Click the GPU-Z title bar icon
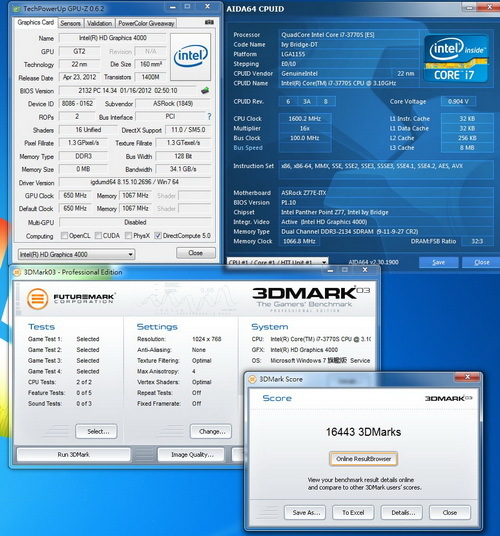 click(17, 9)
